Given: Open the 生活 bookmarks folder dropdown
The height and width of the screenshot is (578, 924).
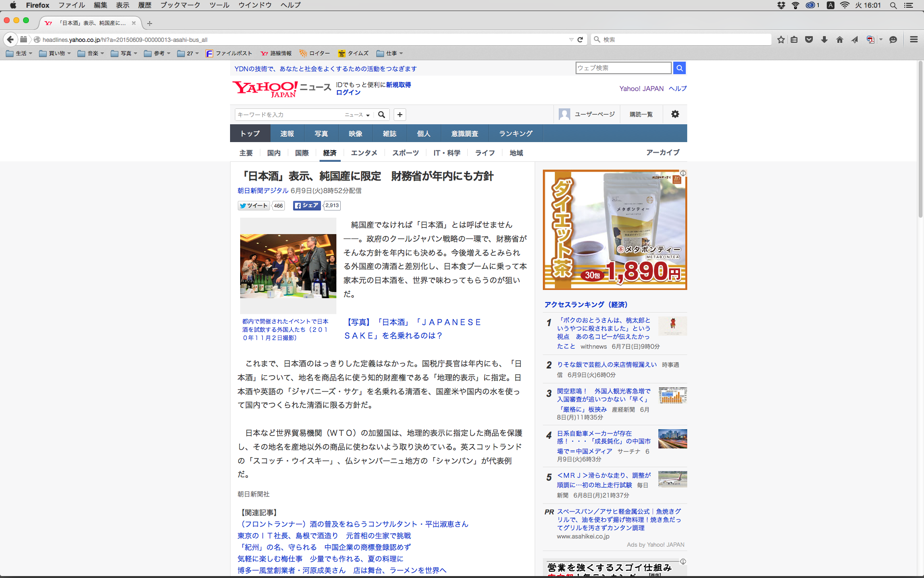Looking at the screenshot, I should pos(19,53).
